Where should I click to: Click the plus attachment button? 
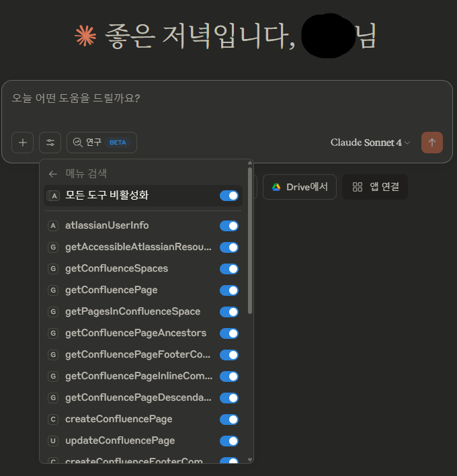point(22,143)
